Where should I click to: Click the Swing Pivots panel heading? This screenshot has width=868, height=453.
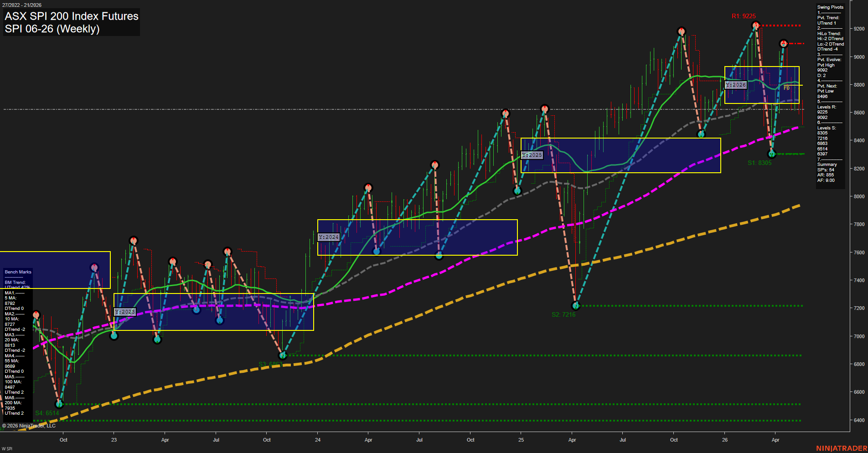point(830,7)
